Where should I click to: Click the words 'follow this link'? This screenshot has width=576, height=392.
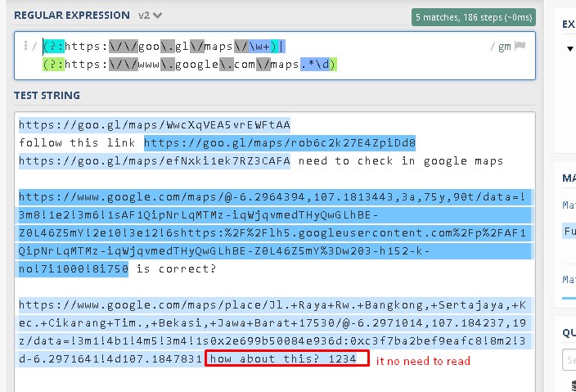pyautogui.click(x=77, y=142)
